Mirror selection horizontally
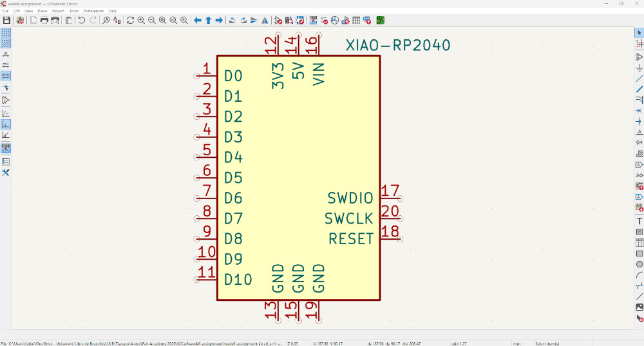The height and width of the screenshot is (346, 644). click(x=265, y=20)
